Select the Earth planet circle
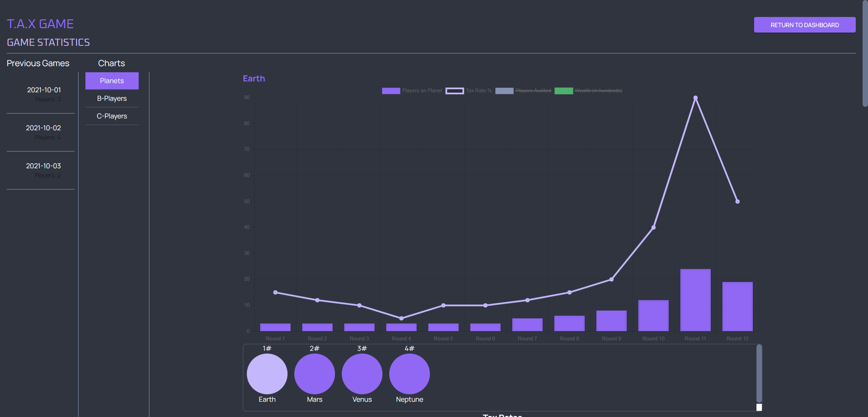The height and width of the screenshot is (417, 868). pyautogui.click(x=267, y=374)
